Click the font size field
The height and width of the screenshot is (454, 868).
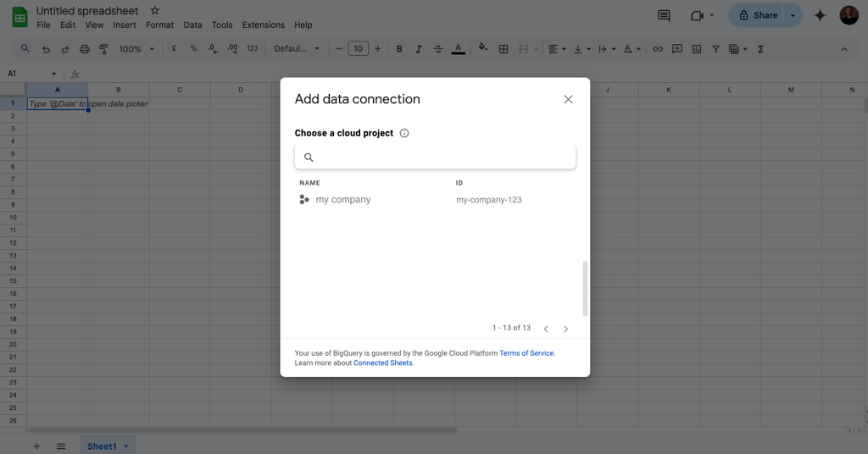pyautogui.click(x=359, y=48)
